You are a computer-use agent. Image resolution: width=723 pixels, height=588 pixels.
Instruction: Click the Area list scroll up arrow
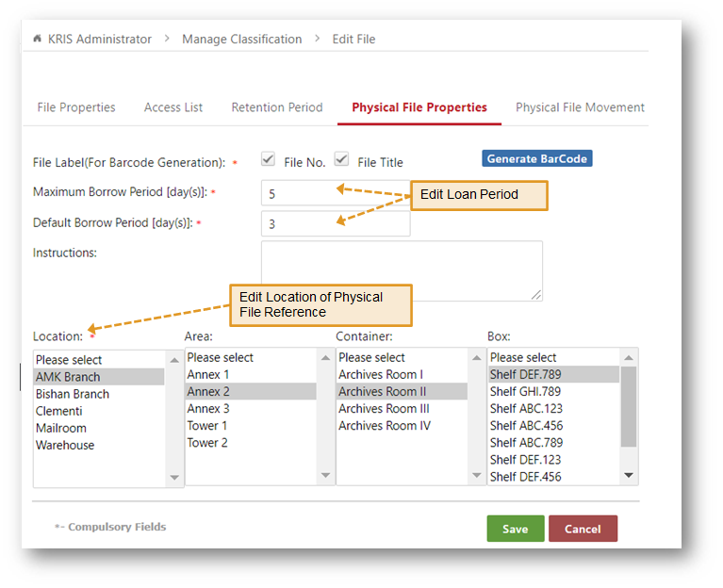click(x=325, y=357)
